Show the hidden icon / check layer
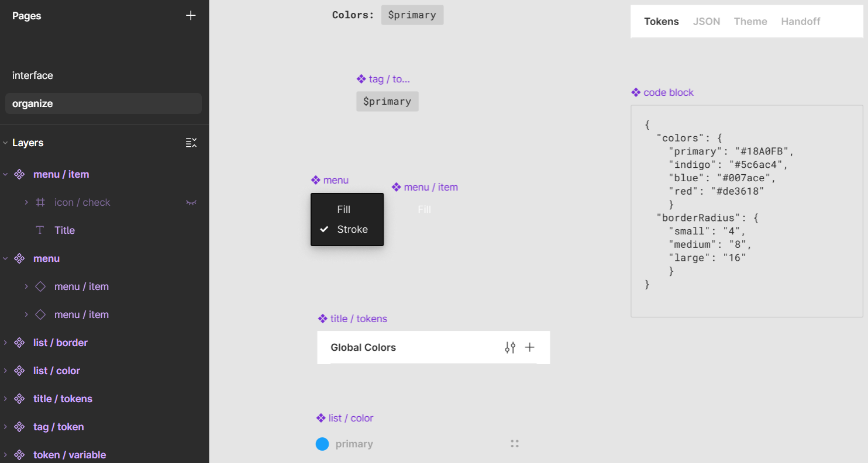Screen dimensions: 868x463 pos(191,202)
